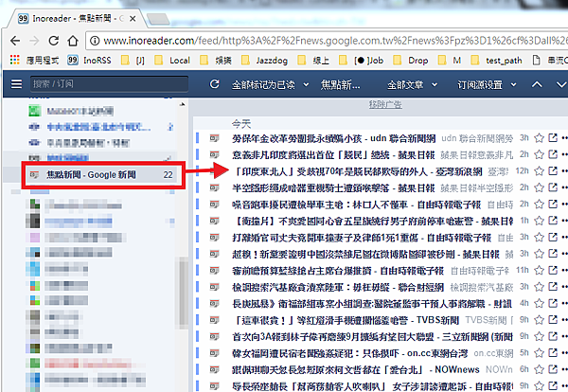
Task: Click the 焦點新... feed title in toolbar
Action: [340, 85]
